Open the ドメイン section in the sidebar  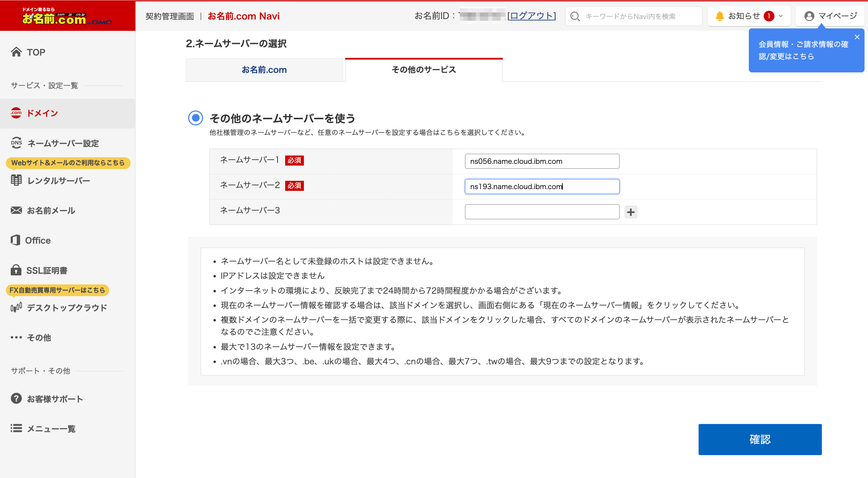[42, 113]
